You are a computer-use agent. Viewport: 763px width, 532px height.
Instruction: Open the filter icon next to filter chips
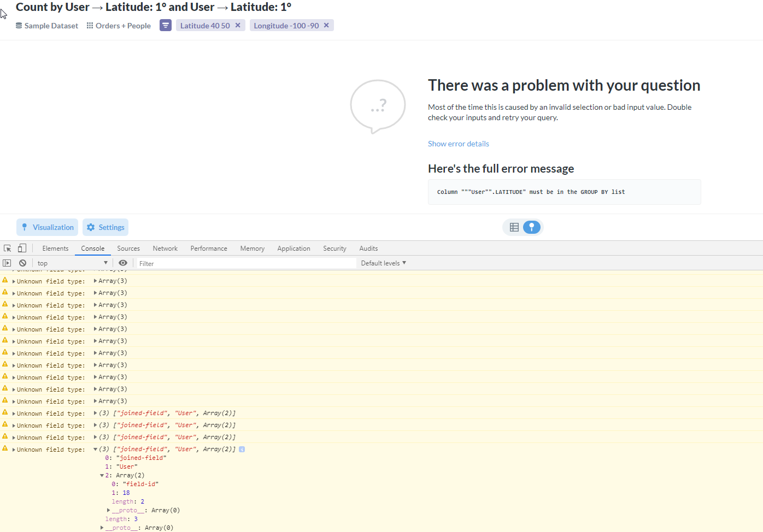click(165, 25)
